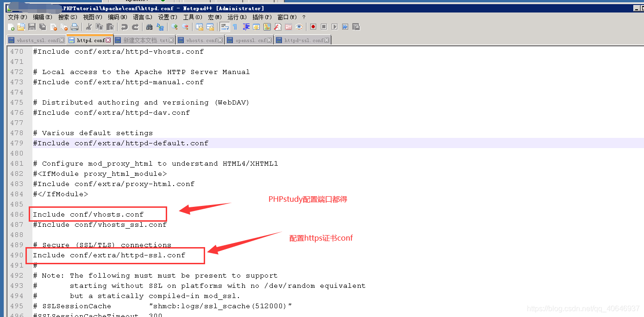Click line '# SSLSessionCache "shmcb:logs/ssl_scache(512000)"'
Screen dimensions: 644x317
click(163, 306)
